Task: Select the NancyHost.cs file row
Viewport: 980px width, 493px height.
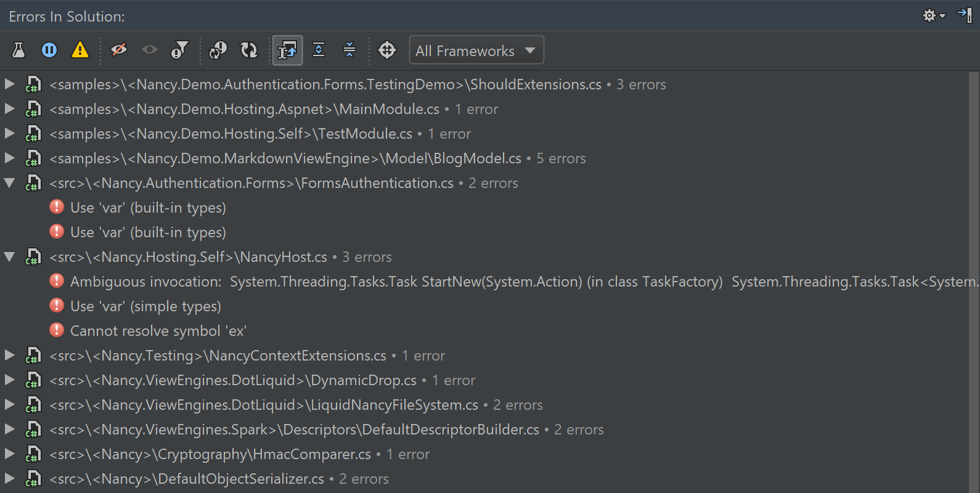Action: pos(484,257)
